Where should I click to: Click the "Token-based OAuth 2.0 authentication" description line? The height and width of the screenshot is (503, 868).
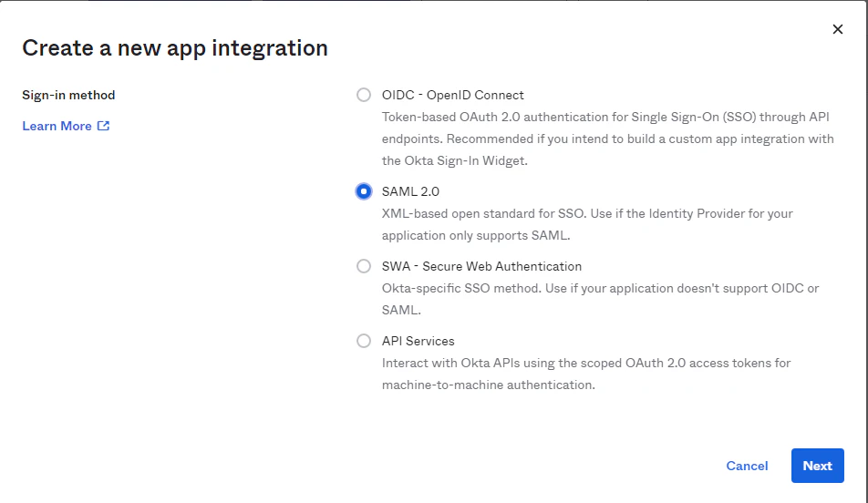point(606,117)
